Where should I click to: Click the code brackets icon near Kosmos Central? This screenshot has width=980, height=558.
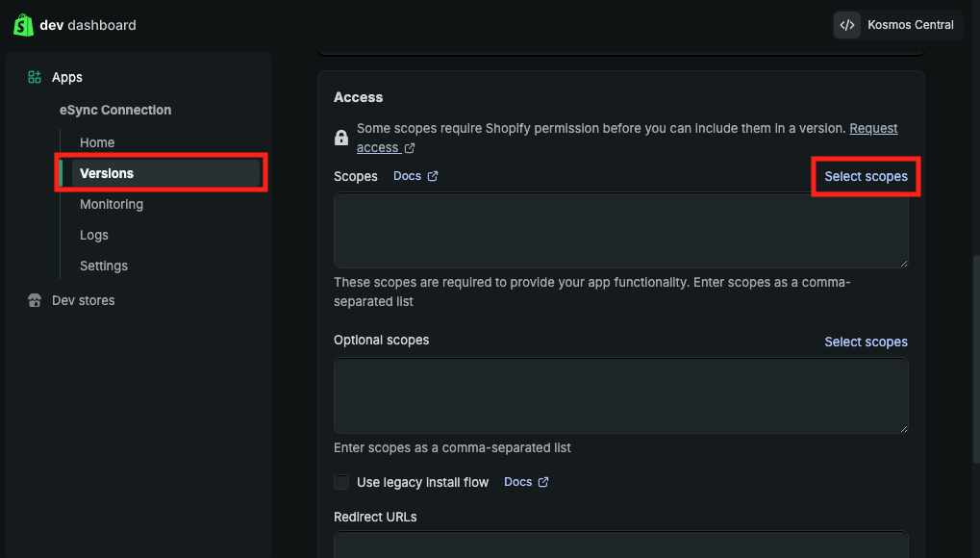pos(846,25)
